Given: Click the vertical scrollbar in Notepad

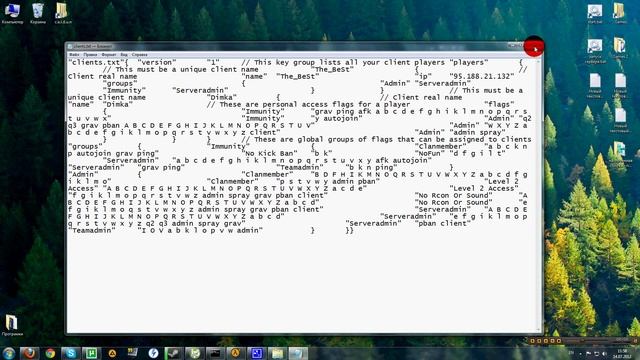Looking at the screenshot, I should pos(538,195).
